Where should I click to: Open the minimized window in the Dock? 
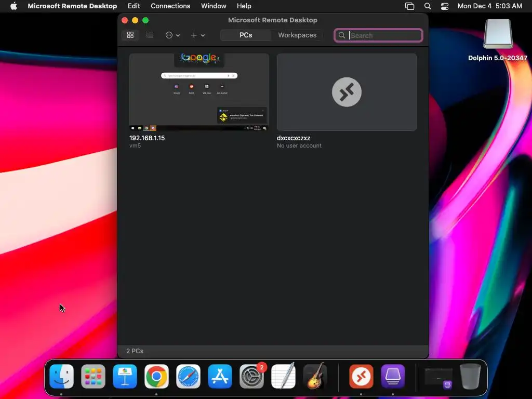coord(438,378)
